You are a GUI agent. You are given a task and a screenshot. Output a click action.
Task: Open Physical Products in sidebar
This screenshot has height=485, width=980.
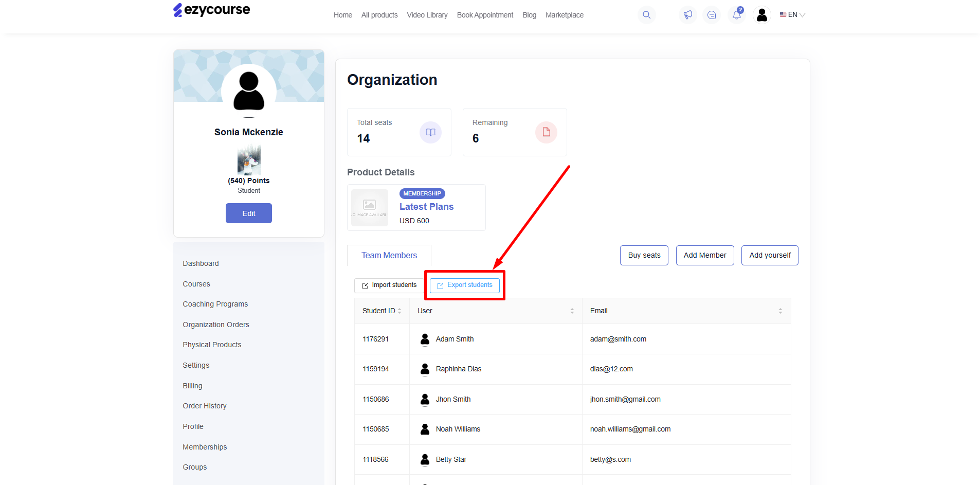click(x=212, y=345)
